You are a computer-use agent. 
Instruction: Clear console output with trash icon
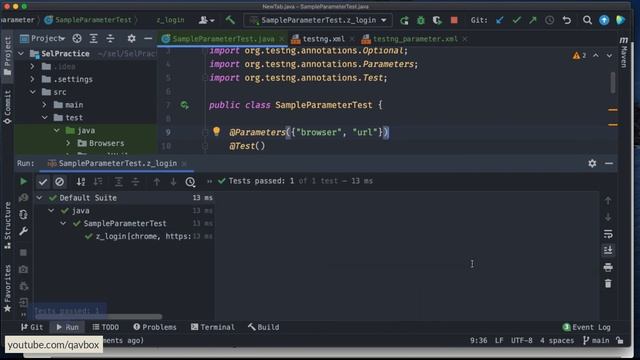608,283
